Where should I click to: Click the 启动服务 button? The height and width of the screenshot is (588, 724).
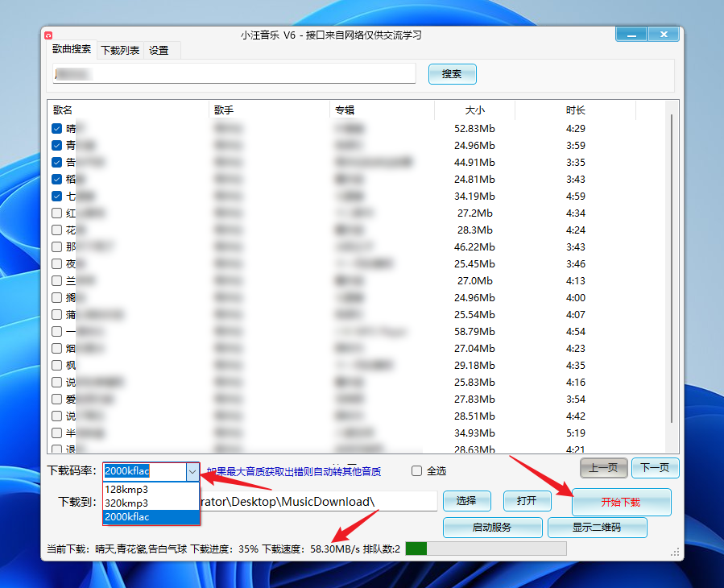pyautogui.click(x=492, y=528)
